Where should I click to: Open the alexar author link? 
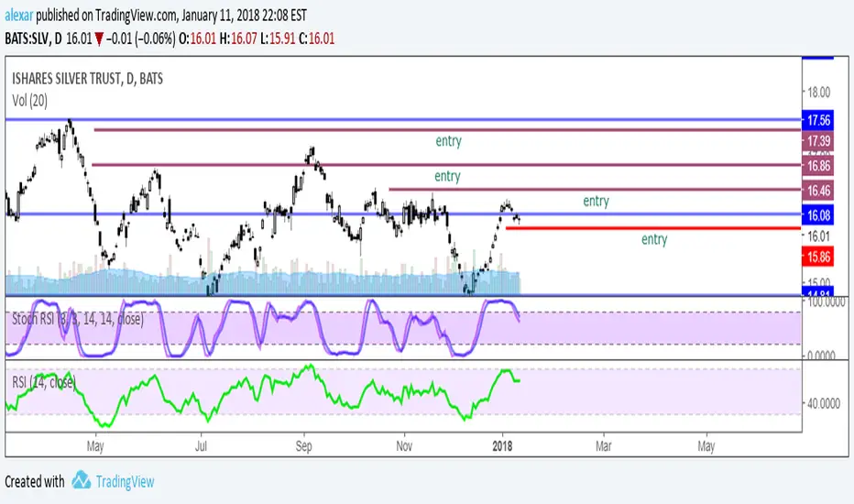[x=19, y=16]
